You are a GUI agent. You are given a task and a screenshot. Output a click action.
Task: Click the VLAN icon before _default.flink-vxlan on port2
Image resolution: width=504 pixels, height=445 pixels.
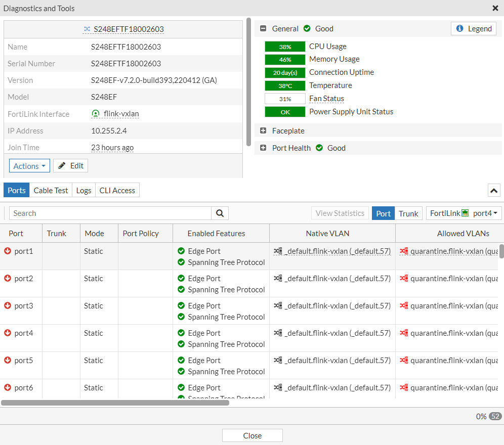[277, 278]
